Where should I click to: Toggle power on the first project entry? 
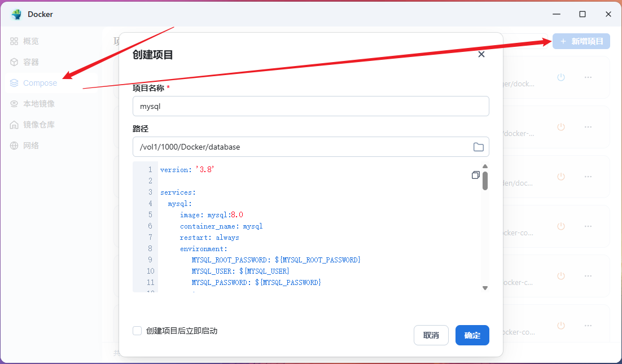pyautogui.click(x=560, y=77)
